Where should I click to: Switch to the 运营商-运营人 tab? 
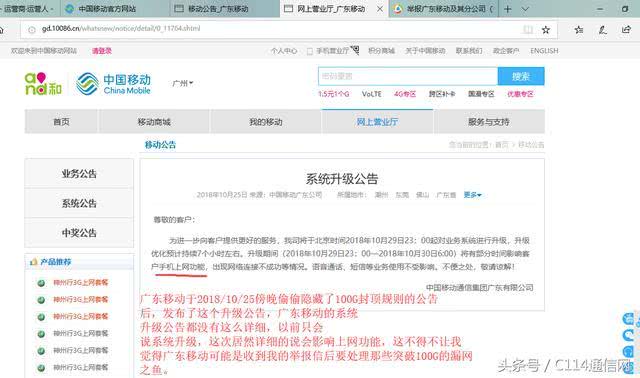[x=29, y=9]
